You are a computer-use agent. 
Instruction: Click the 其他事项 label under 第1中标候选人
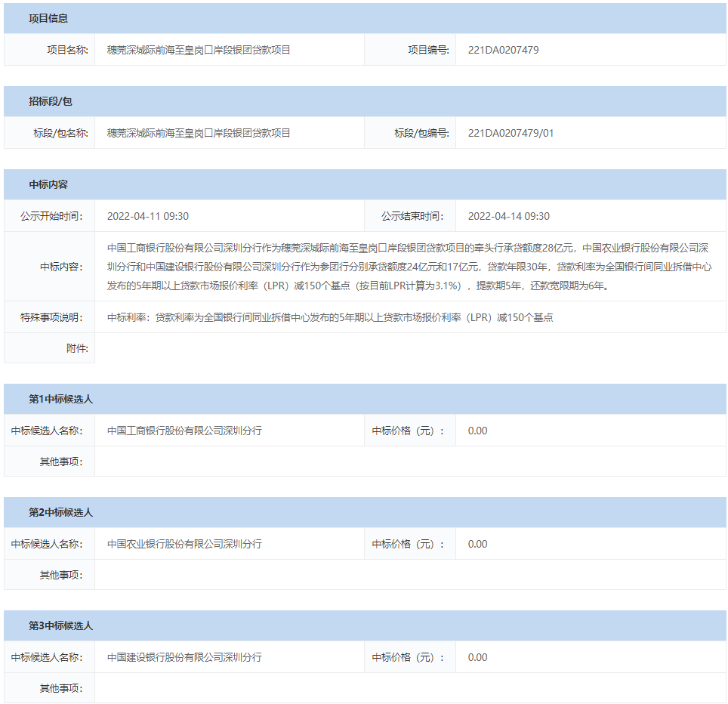61,462
